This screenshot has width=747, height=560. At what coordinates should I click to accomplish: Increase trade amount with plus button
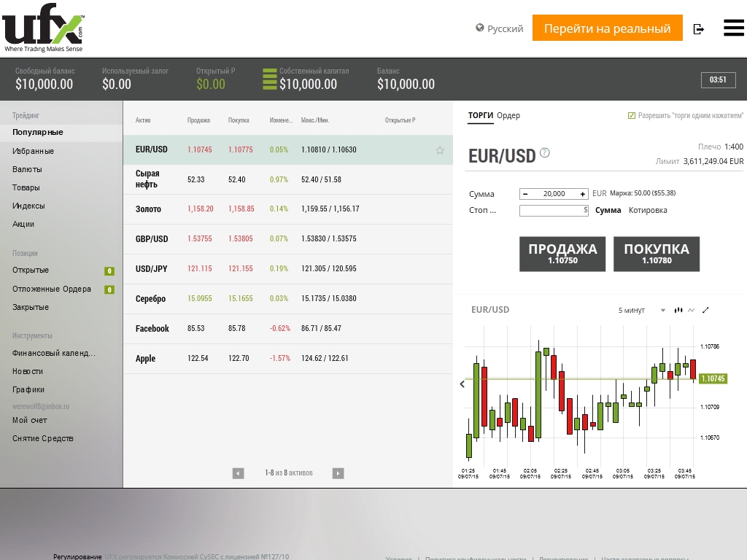point(582,194)
